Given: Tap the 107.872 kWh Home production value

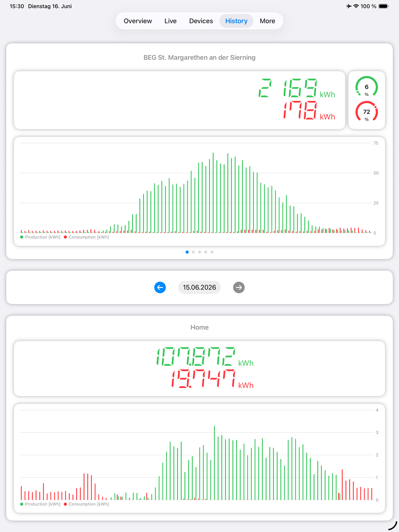Looking at the screenshot, I should click(205, 357).
